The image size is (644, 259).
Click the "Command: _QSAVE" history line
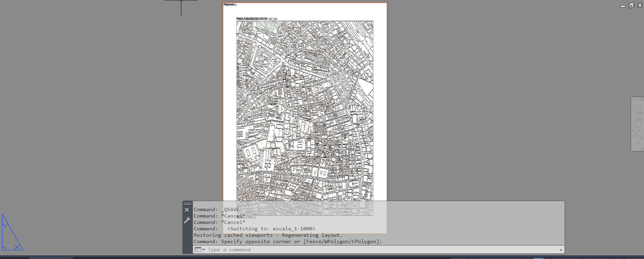click(x=216, y=209)
